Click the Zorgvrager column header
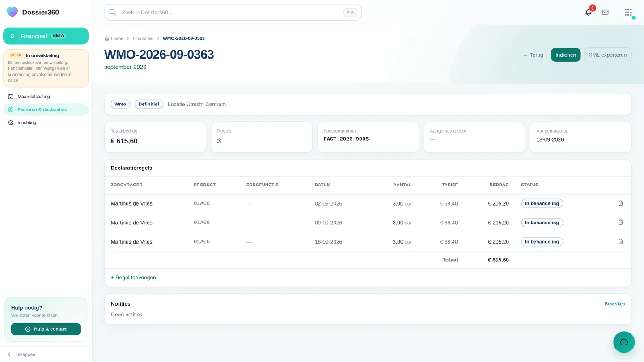 point(127,185)
